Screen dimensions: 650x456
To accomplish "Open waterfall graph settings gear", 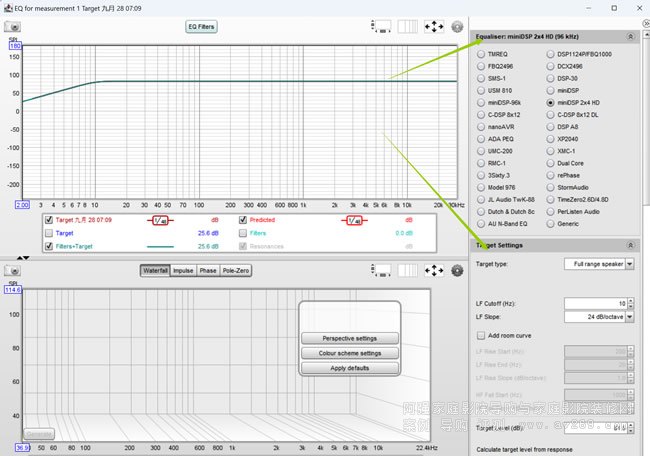I will click(458, 270).
